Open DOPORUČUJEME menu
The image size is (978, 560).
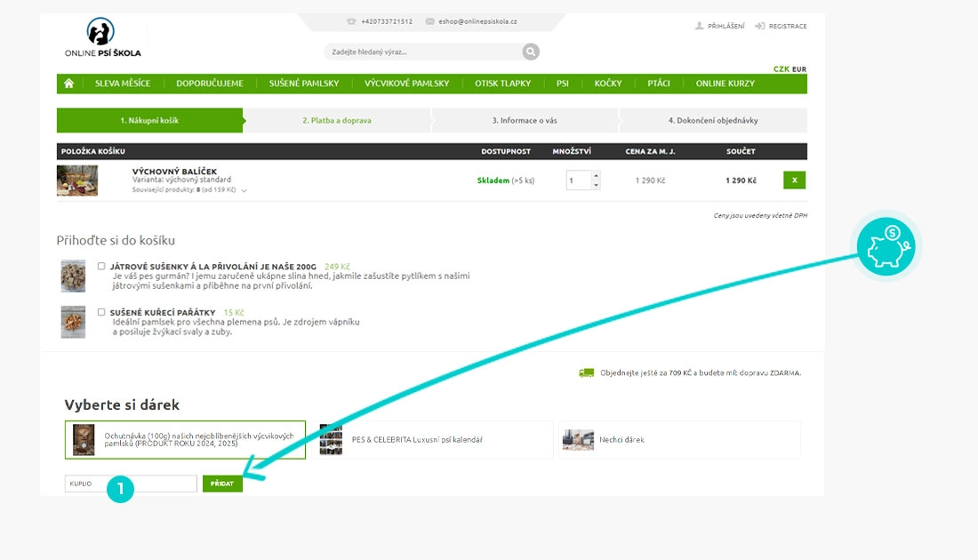(x=210, y=84)
